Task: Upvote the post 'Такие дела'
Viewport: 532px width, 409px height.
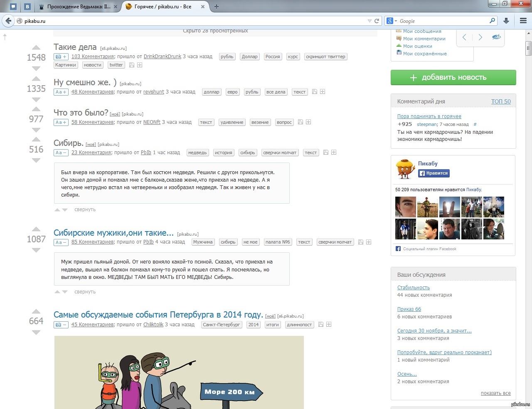Action: coord(36,47)
